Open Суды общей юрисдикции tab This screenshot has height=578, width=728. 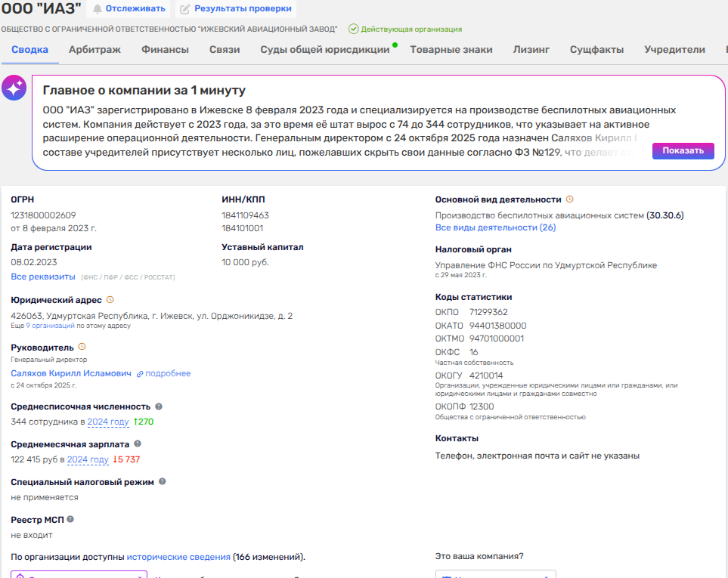[x=324, y=50]
